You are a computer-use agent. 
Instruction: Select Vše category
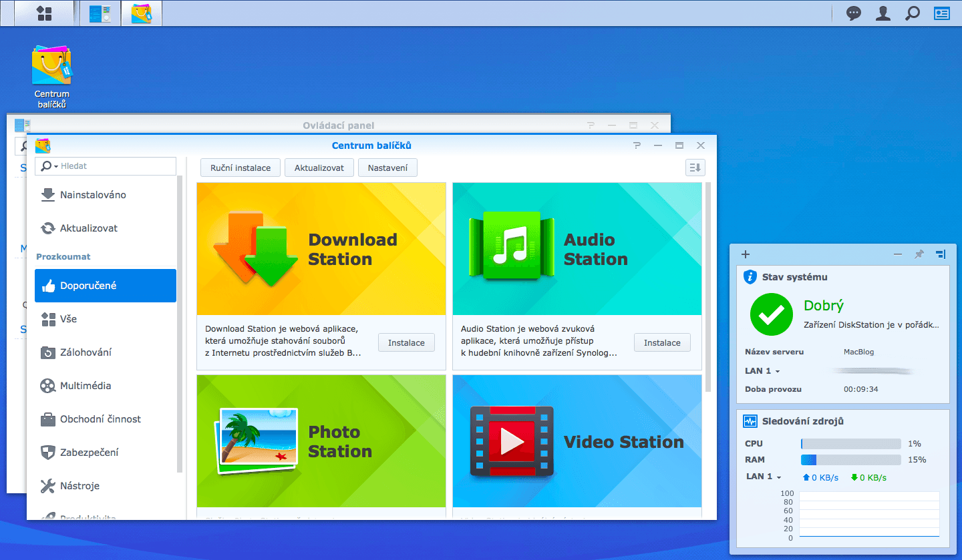106,319
